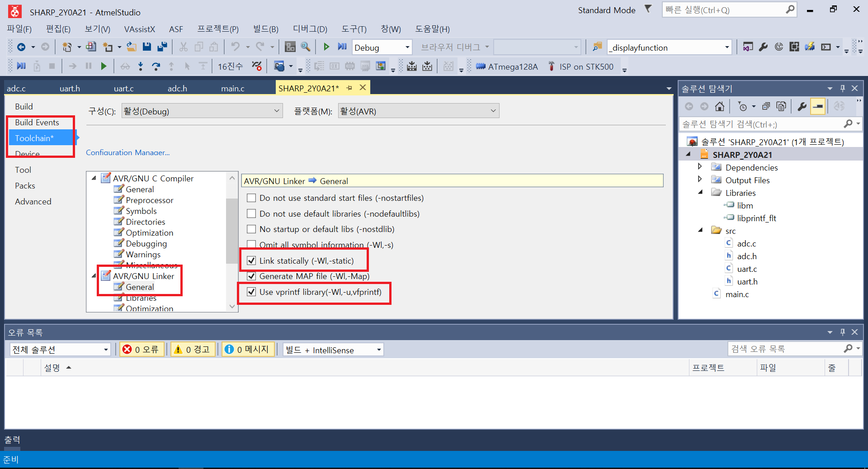Enable Do not use standard start files checkbox
This screenshot has width=868, height=469.
(x=251, y=198)
